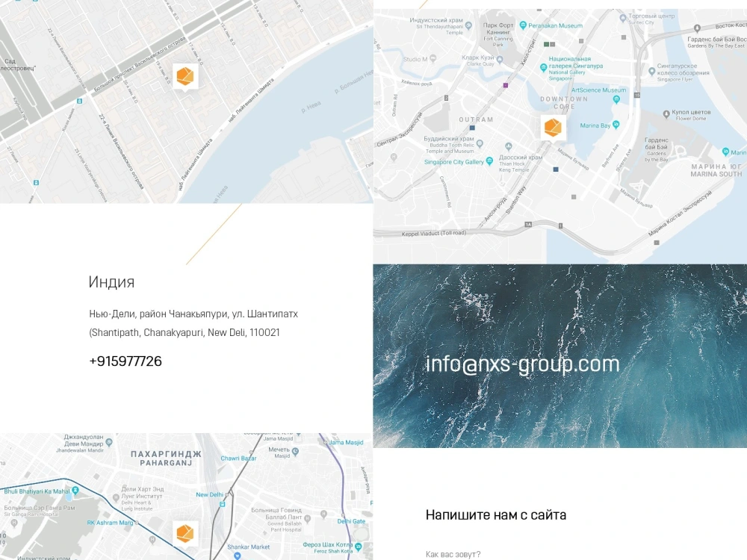This screenshot has height=560, width=747.
Task: Click the Thian Hock Keng Temple pin
Action: (x=508, y=146)
